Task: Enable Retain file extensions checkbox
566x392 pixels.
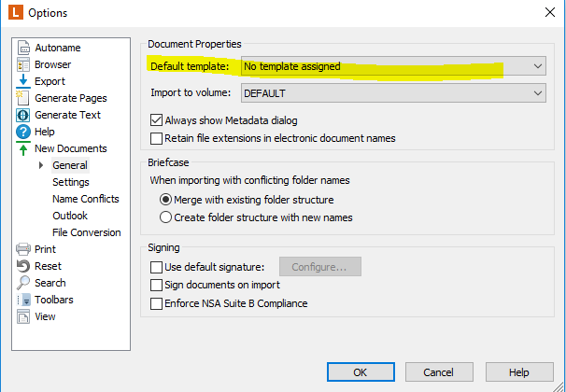Action: click(x=156, y=138)
